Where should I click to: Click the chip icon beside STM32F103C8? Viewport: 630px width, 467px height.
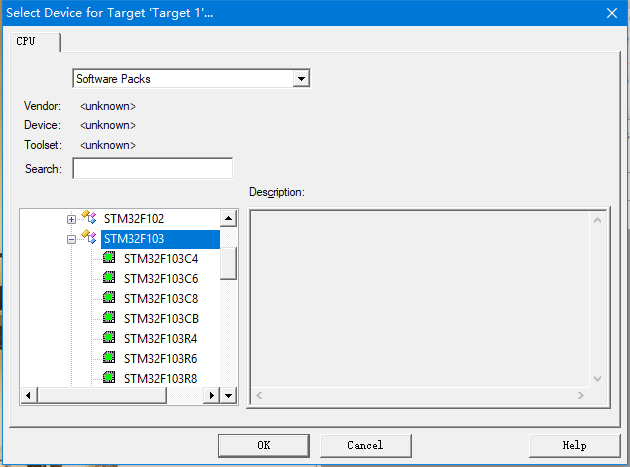(109, 297)
